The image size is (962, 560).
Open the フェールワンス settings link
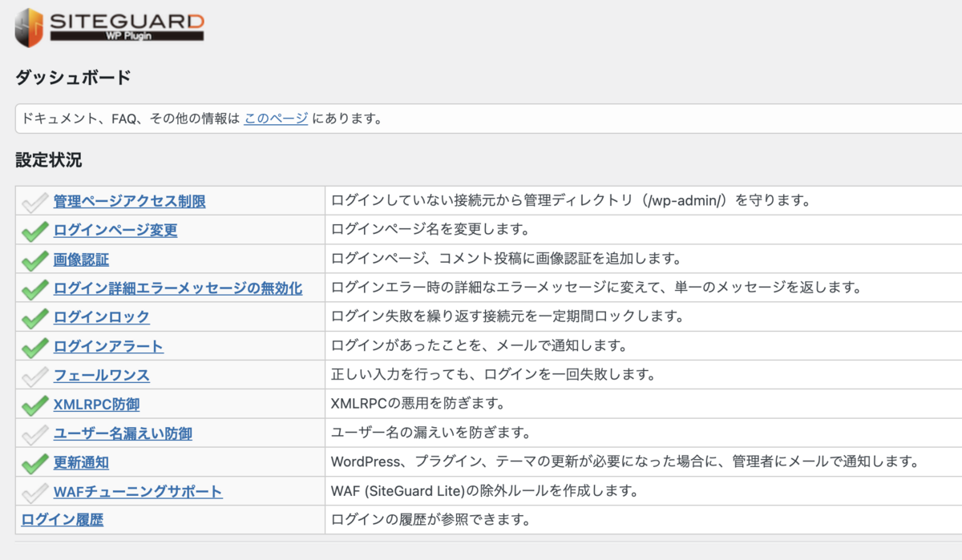[101, 375]
